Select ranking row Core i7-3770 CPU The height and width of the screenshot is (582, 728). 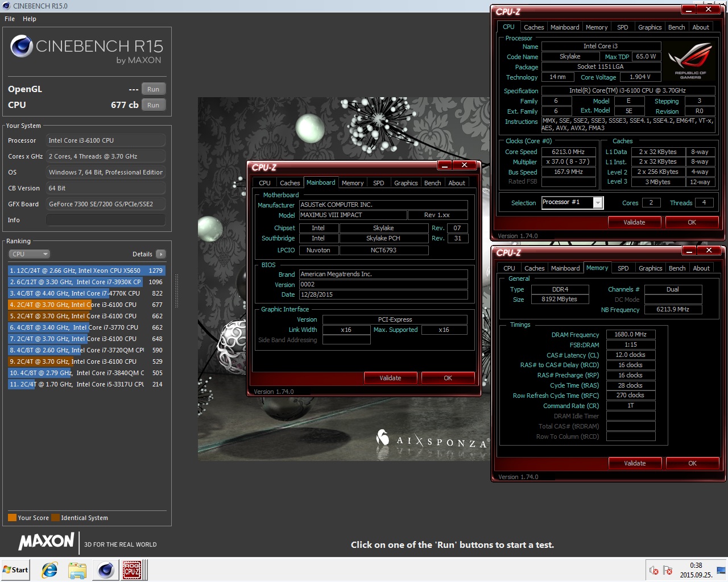[x=86, y=327]
